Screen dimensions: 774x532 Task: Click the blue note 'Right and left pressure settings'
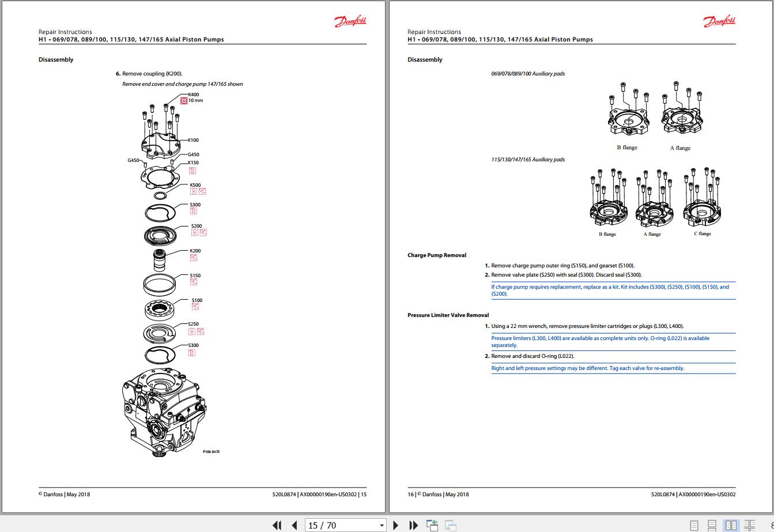click(x=588, y=368)
